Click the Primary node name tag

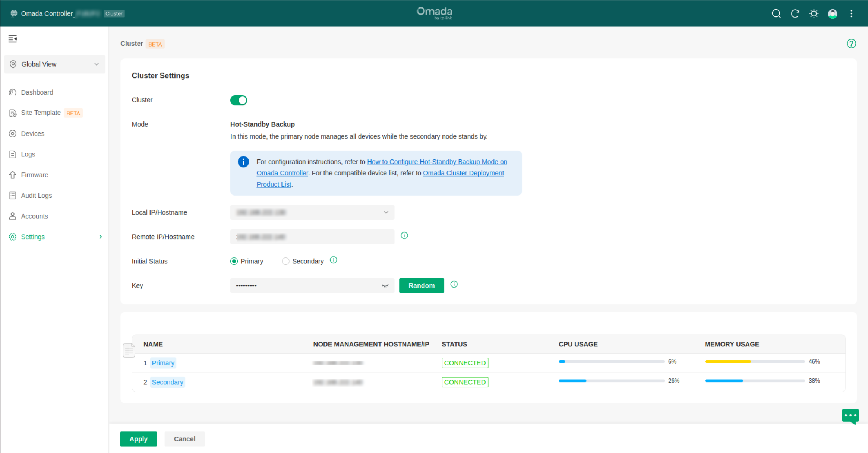point(163,363)
